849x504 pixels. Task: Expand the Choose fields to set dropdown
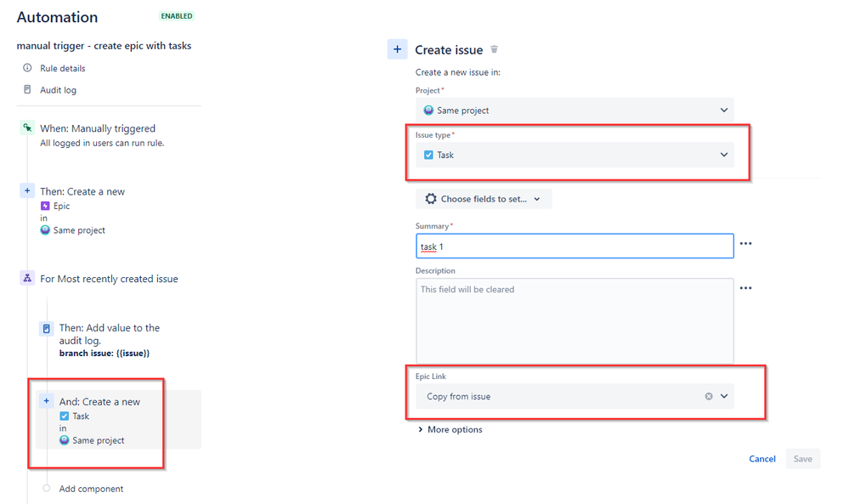tap(484, 199)
